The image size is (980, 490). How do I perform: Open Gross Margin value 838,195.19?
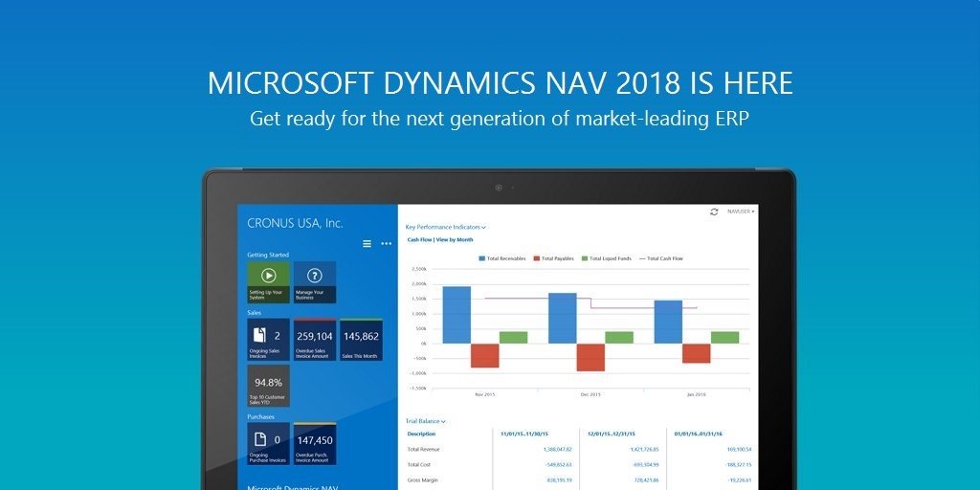point(560,480)
